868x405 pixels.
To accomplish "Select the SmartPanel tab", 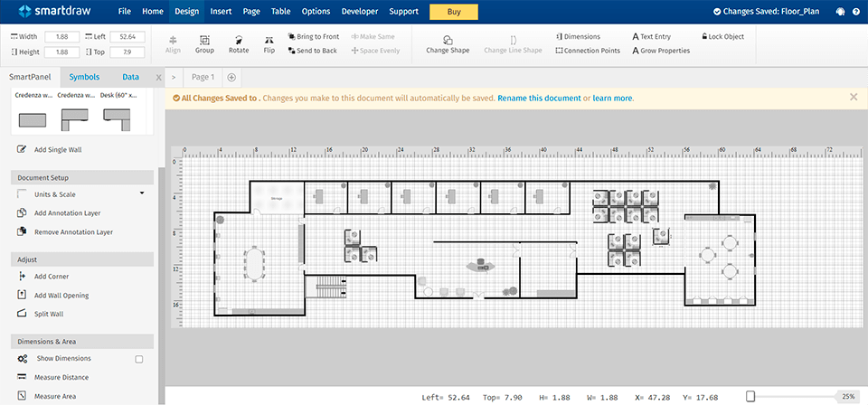I will 30,77.
